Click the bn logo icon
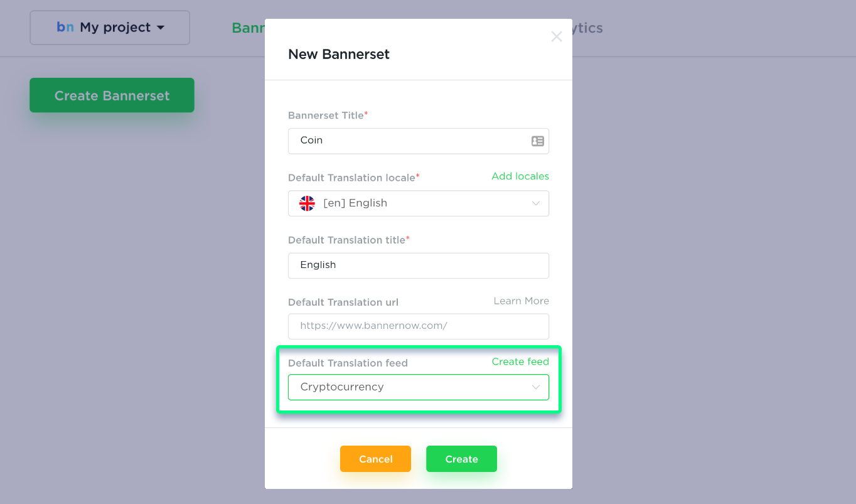Screen dimensions: 856x504 (x=65, y=27)
